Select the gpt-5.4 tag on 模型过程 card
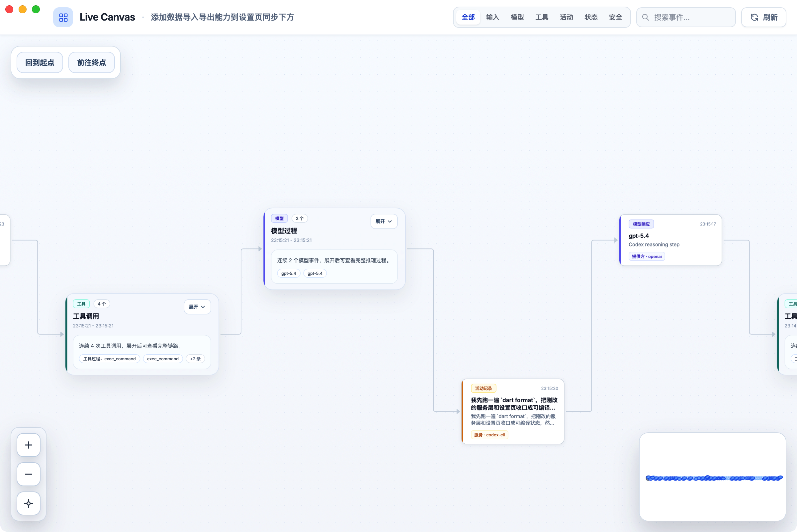The image size is (797, 532). (288, 273)
